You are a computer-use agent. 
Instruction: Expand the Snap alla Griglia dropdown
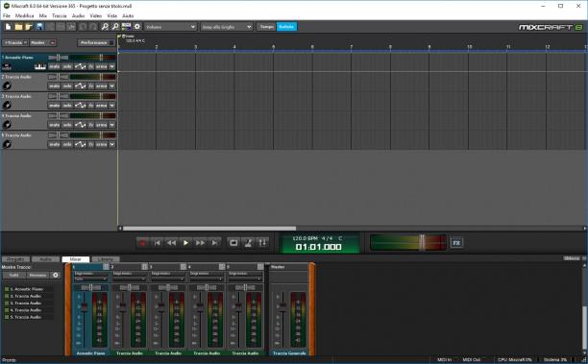[x=226, y=27]
